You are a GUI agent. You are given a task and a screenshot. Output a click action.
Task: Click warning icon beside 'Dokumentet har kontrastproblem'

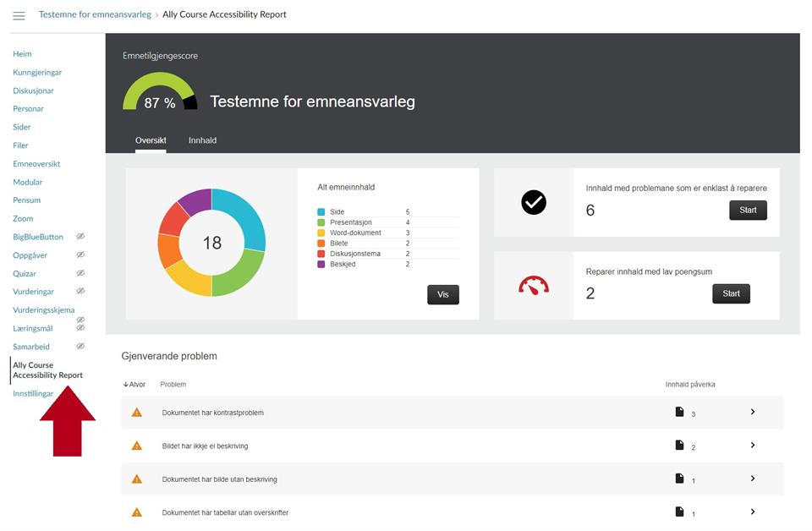click(137, 413)
